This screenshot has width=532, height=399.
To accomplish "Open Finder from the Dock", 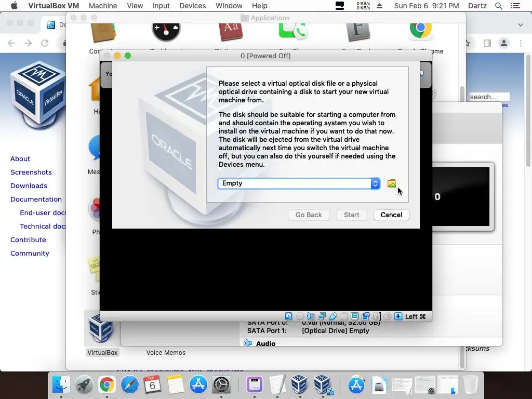I will [61, 384].
